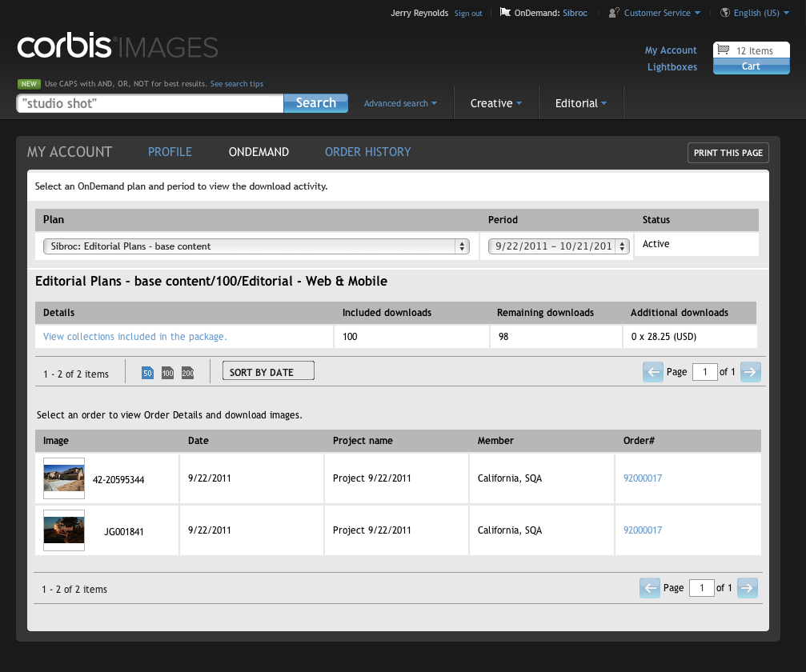Click the Project name column header
The image size is (806, 672).
click(x=363, y=441)
